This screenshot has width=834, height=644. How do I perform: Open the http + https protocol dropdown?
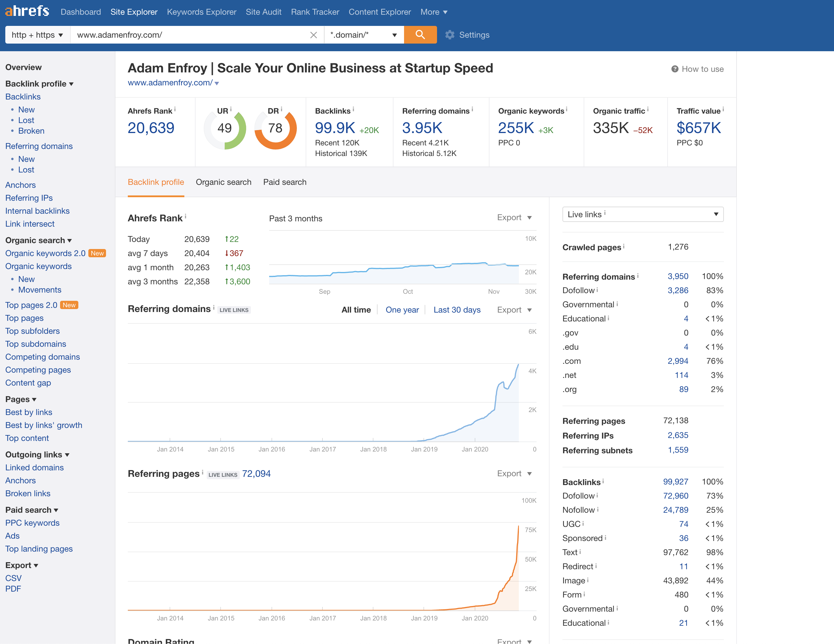click(37, 35)
